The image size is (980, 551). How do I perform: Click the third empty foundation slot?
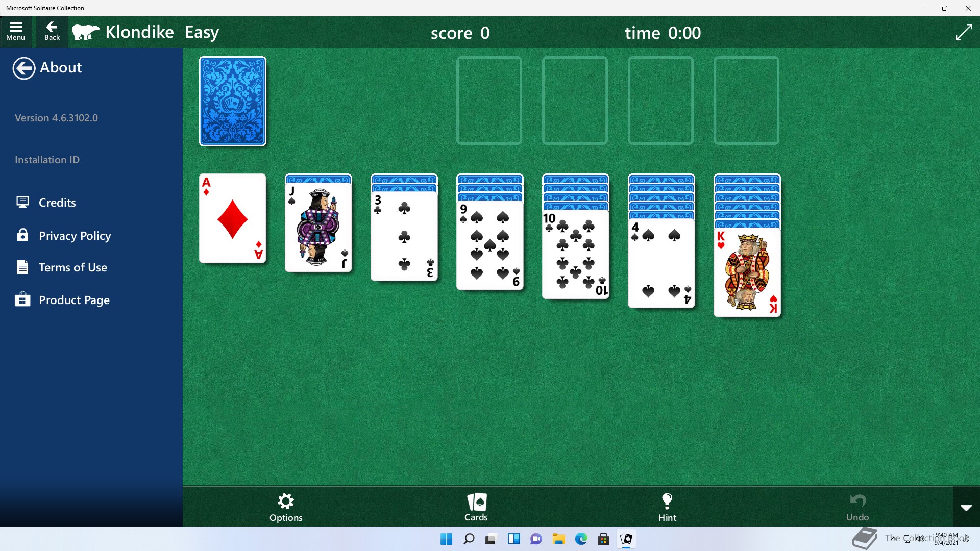point(660,101)
